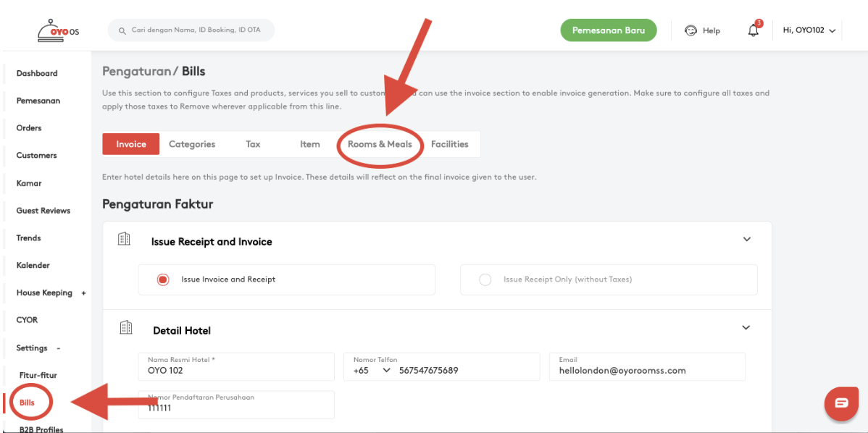This screenshot has width=868, height=433.
Task: Open the chat support bubble
Action: [x=841, y=403]
